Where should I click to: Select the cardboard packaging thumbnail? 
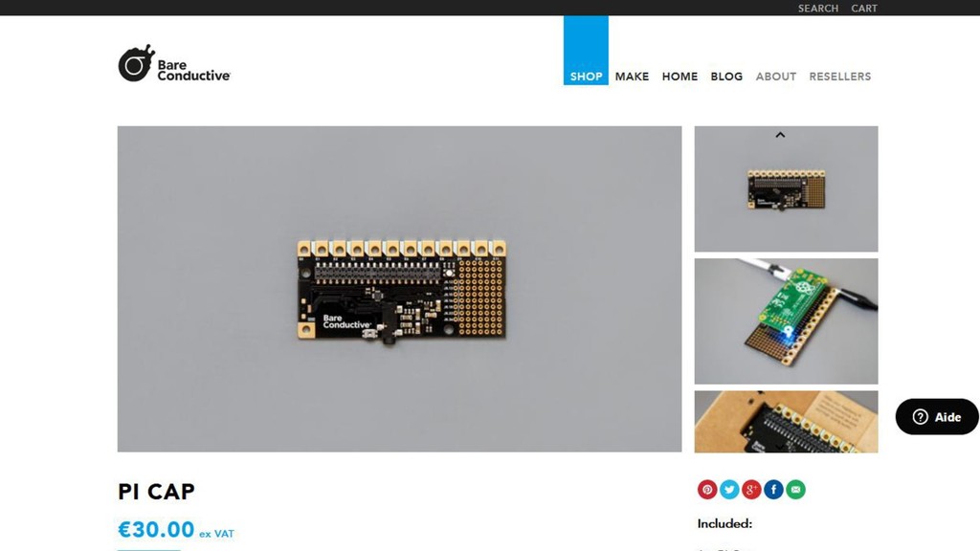[787, 422]
